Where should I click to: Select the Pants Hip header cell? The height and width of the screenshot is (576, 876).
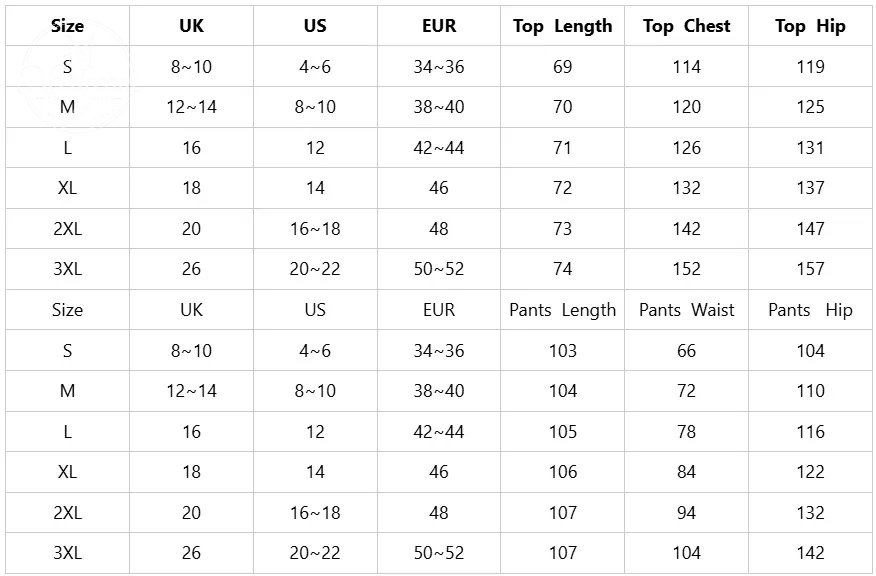point(810,310)
